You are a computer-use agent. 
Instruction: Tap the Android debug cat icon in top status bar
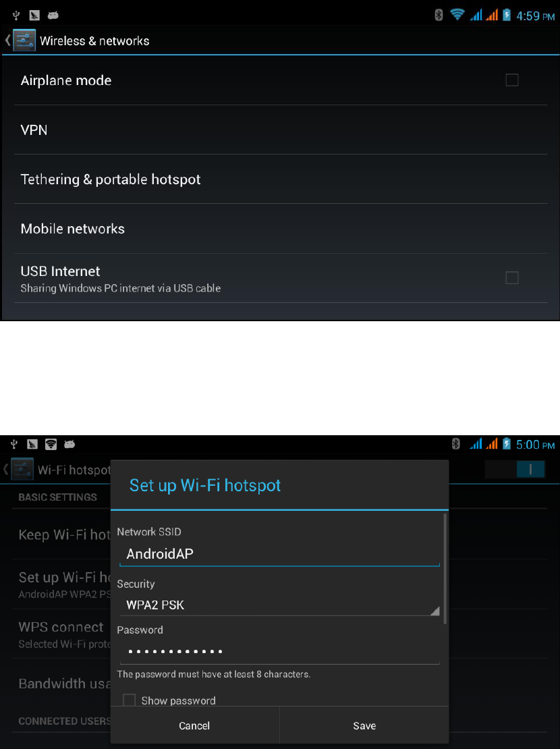53,16
